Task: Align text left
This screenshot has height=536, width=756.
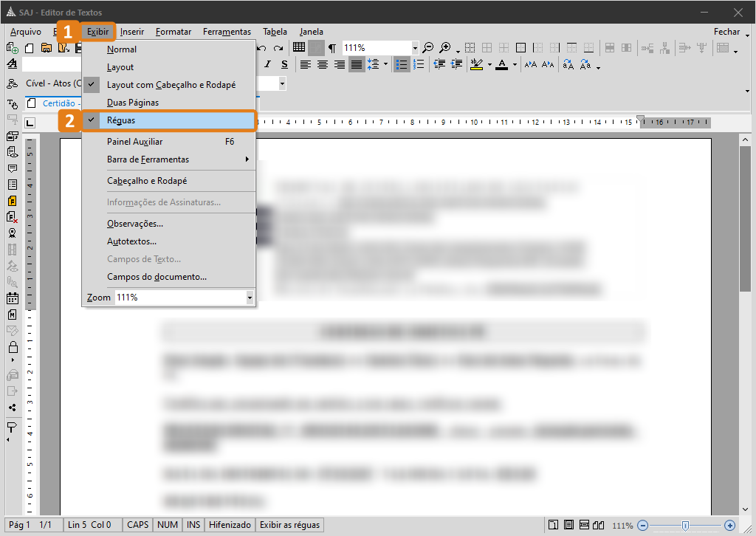Action: (305, 64)
